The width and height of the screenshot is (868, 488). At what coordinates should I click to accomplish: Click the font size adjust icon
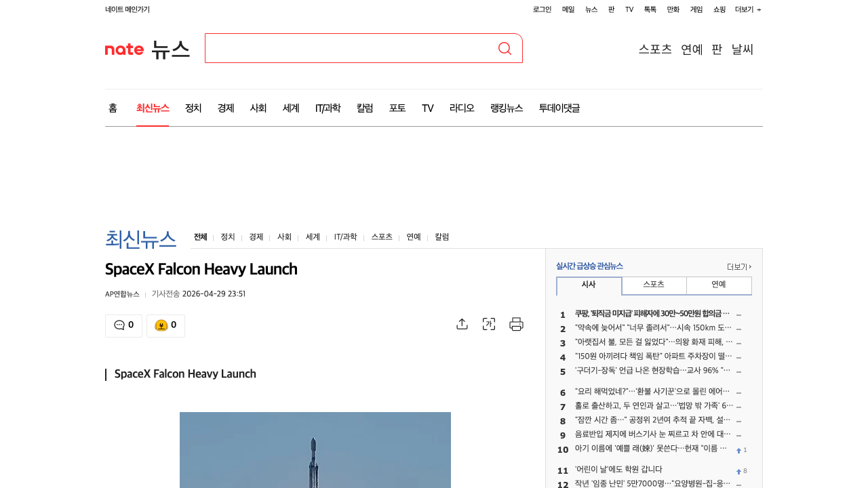[489, 324]
